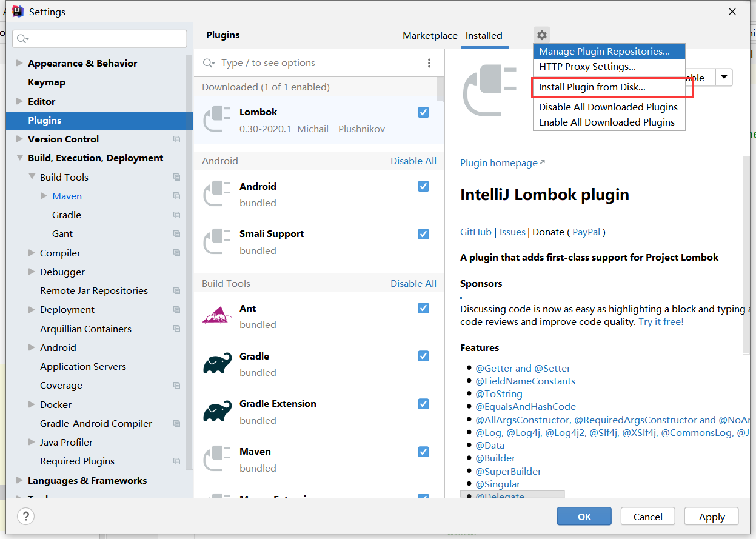This screenshot has width=756, height=539.
Task: Click the Android plugin plug icon
Action: [x=216, y=194]
